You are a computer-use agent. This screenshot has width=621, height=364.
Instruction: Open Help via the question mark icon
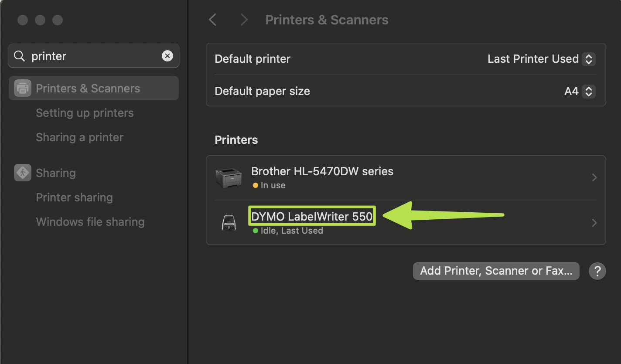[x=597, y=271]
